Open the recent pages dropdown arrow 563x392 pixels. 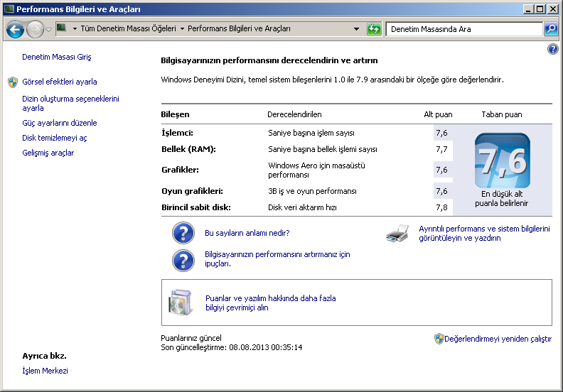pyautogui.click(x=49, y=29)
